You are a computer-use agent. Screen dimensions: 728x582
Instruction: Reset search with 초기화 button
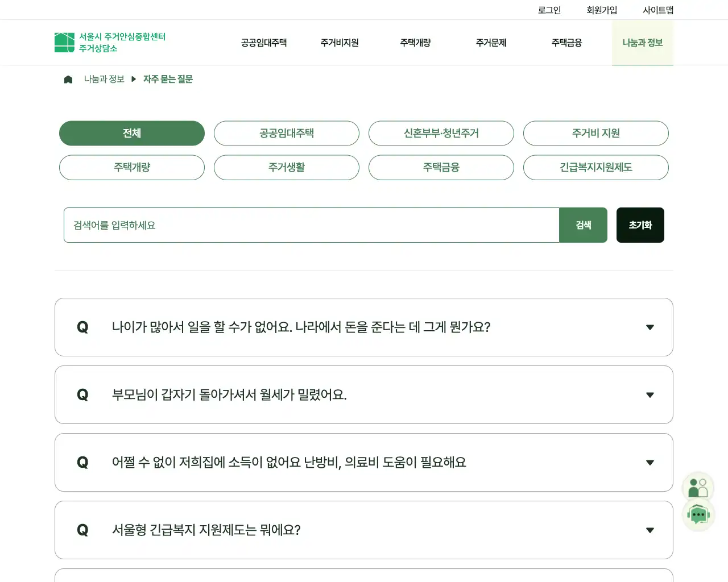[640, 225]
